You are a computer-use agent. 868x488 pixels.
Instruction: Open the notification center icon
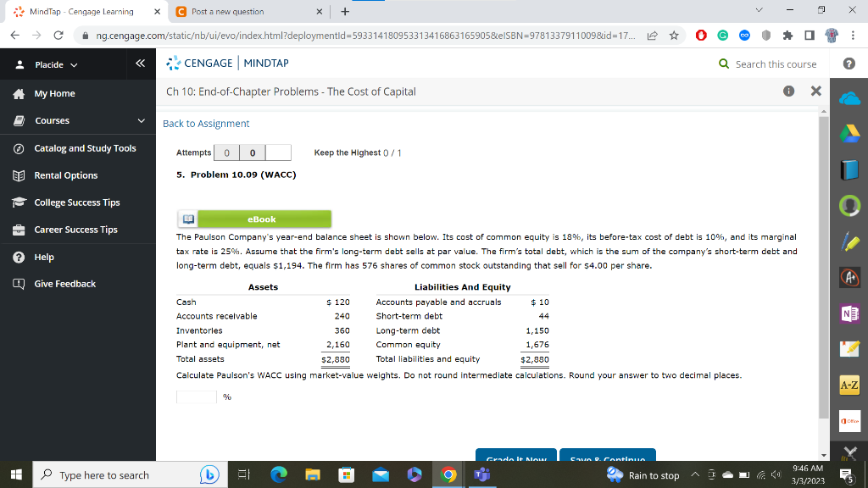point(847,474)
